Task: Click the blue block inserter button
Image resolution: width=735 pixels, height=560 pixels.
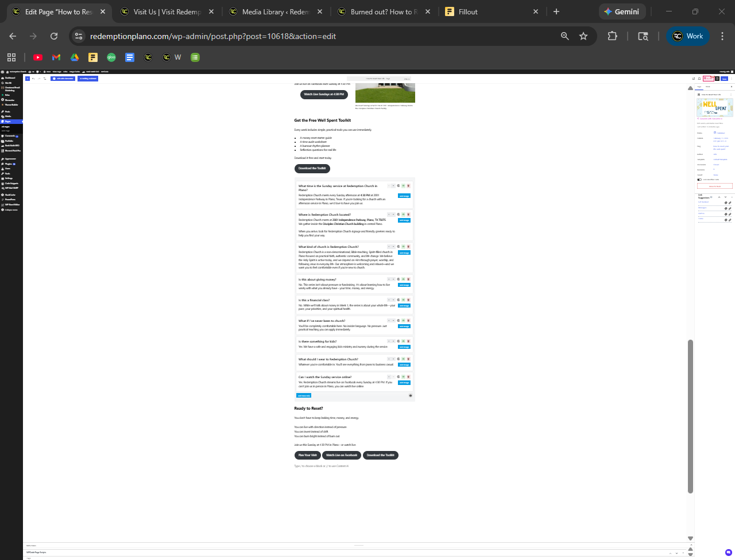Action: pos(27,79)
